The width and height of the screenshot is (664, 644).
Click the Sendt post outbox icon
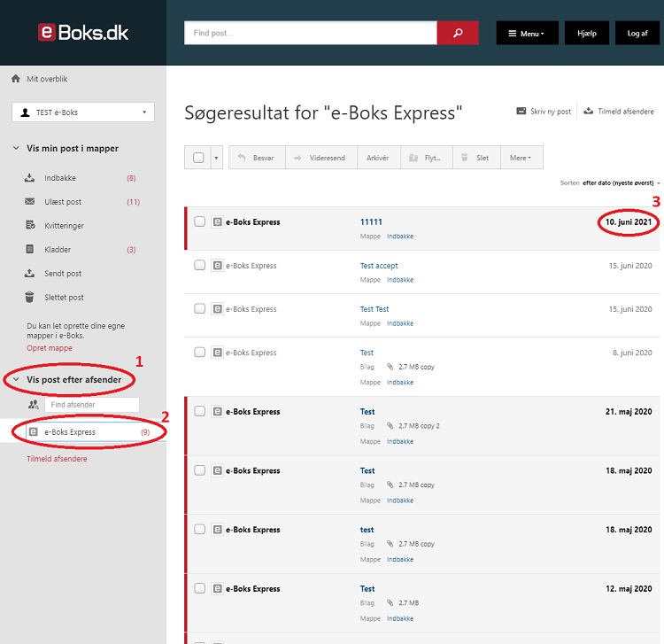(x=29, y=273)
